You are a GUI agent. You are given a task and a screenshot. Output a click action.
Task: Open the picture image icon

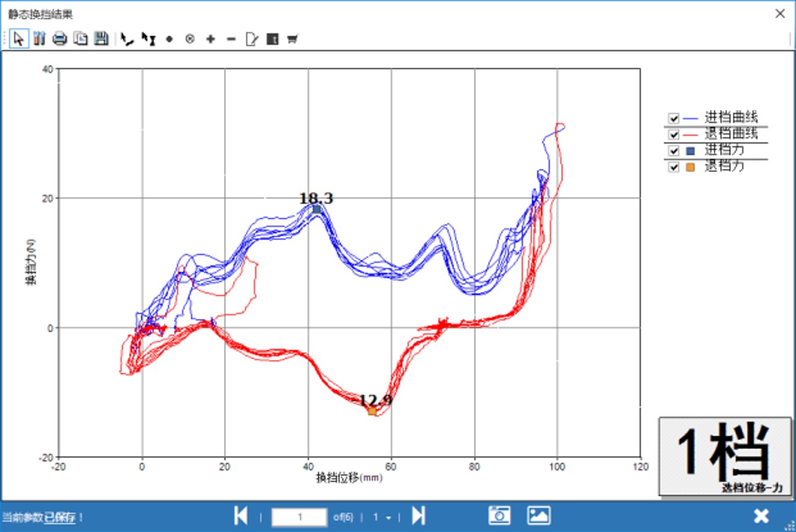(x=538, y=515)
